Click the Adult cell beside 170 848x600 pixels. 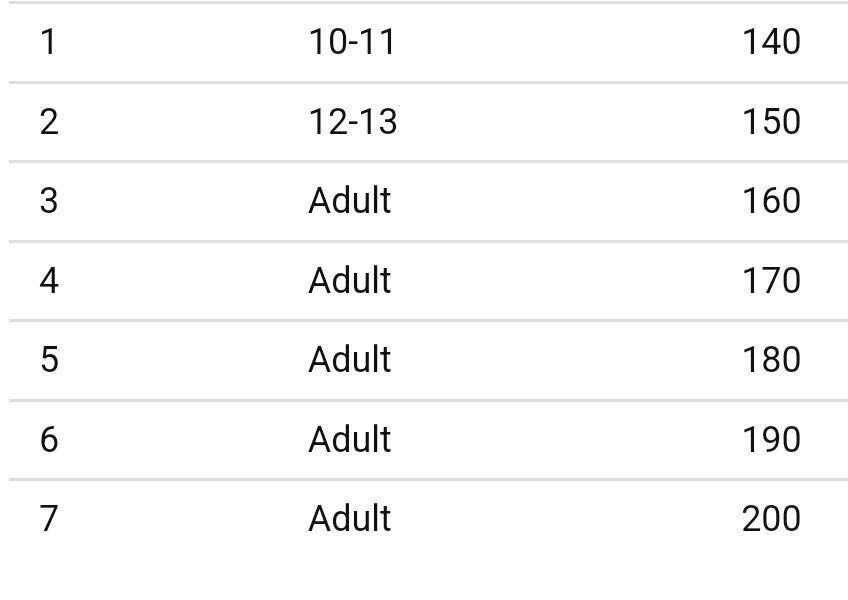click(349, 281)
